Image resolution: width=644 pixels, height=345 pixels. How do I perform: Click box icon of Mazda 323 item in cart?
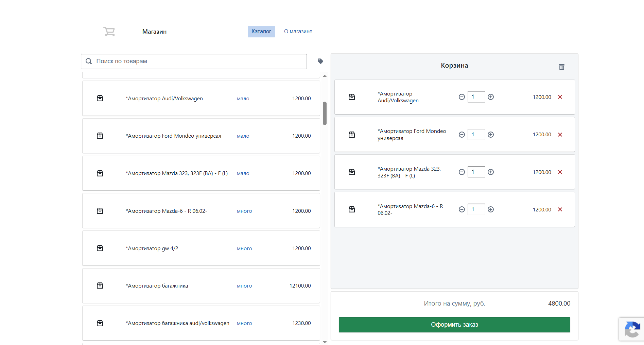pos(352,172)
